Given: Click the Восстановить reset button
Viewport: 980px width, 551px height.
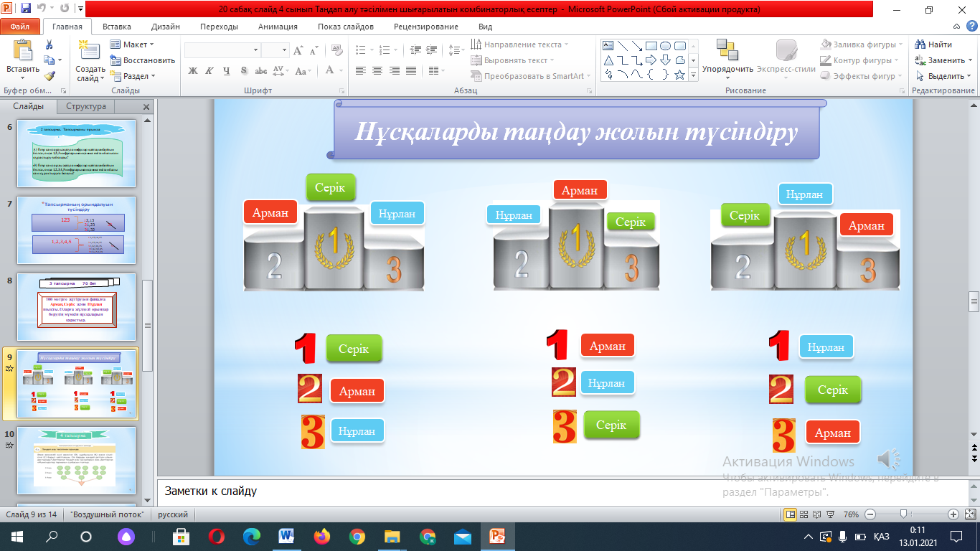Looking at the screenshot, I should coord(143,60).
